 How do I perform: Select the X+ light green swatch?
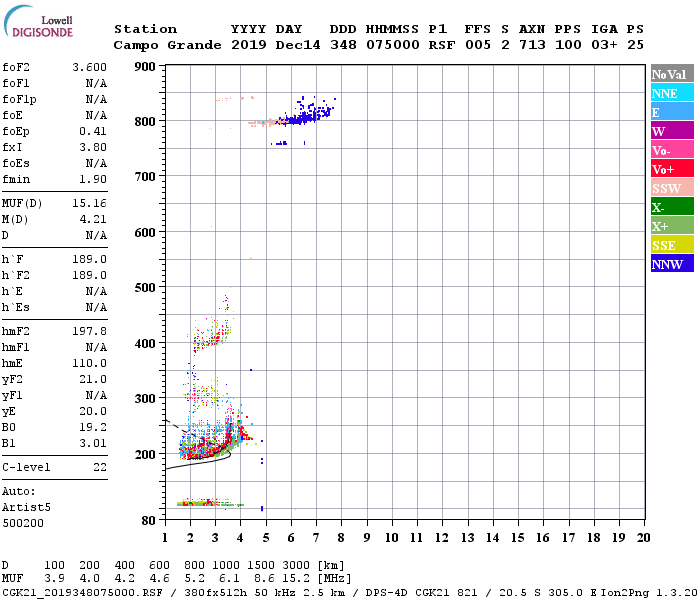pos(672,225)
